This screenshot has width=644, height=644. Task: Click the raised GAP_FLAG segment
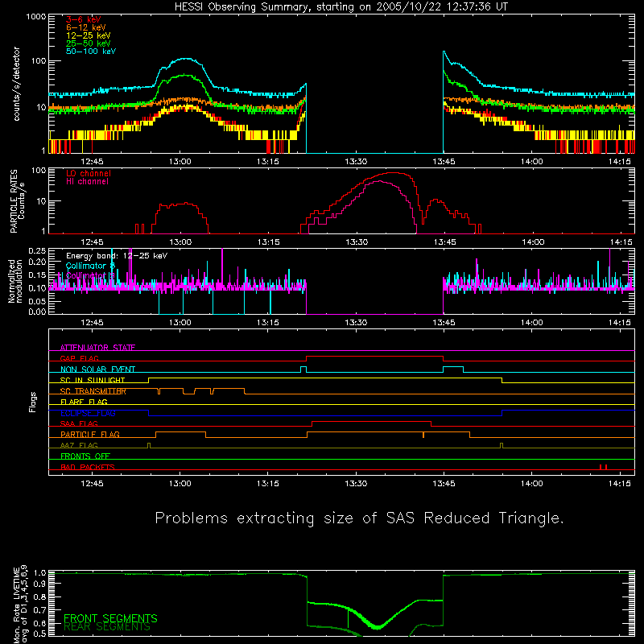[374, 356]
